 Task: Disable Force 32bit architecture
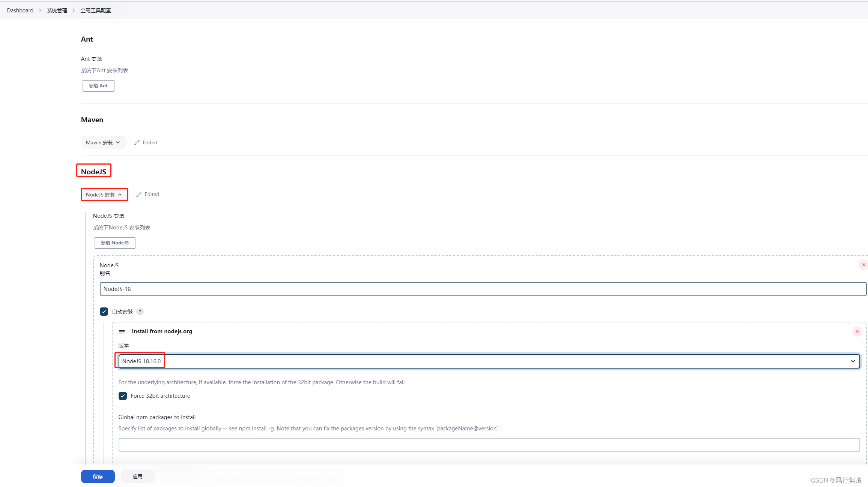click(x=123, y=396)
